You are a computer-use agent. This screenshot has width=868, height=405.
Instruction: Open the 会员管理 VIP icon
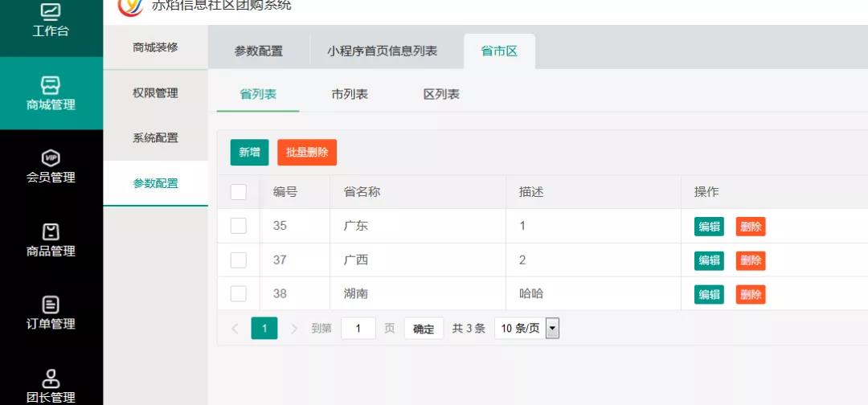(x=51, y=158)
